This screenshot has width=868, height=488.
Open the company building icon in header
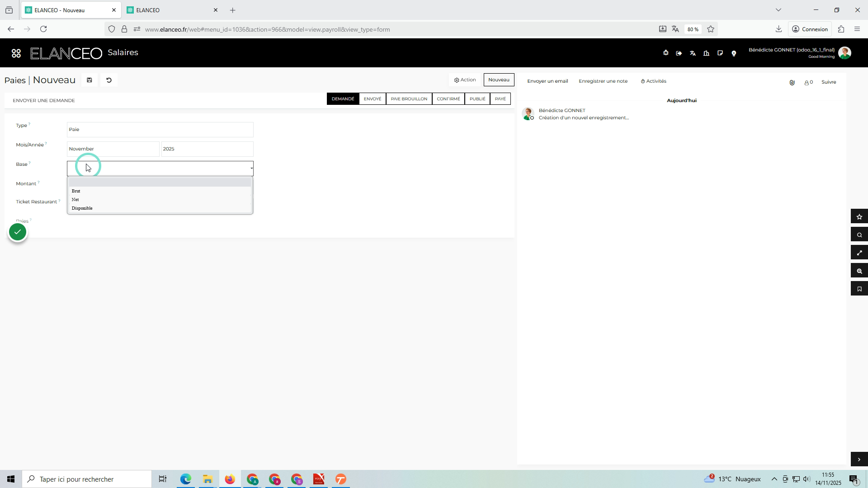706,53
